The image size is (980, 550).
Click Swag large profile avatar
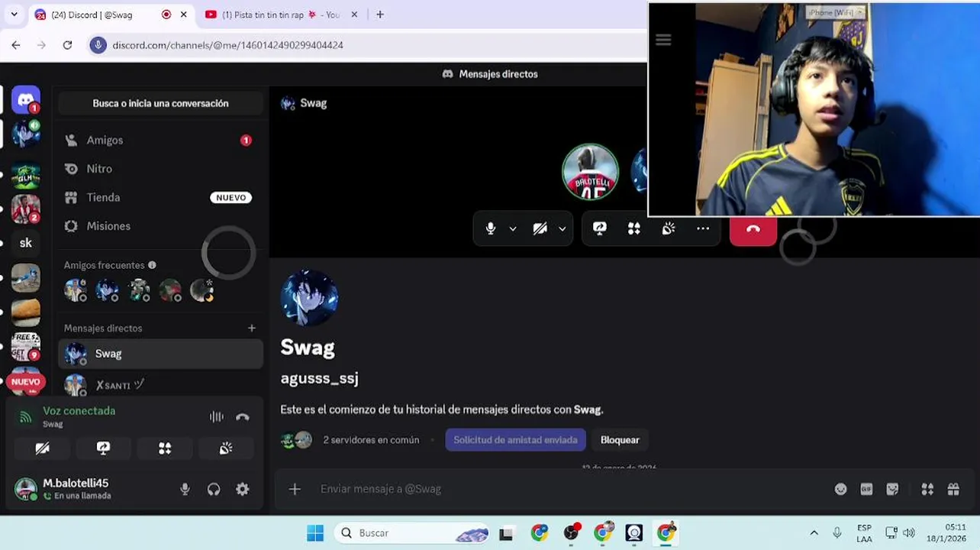tap(309, 298)
